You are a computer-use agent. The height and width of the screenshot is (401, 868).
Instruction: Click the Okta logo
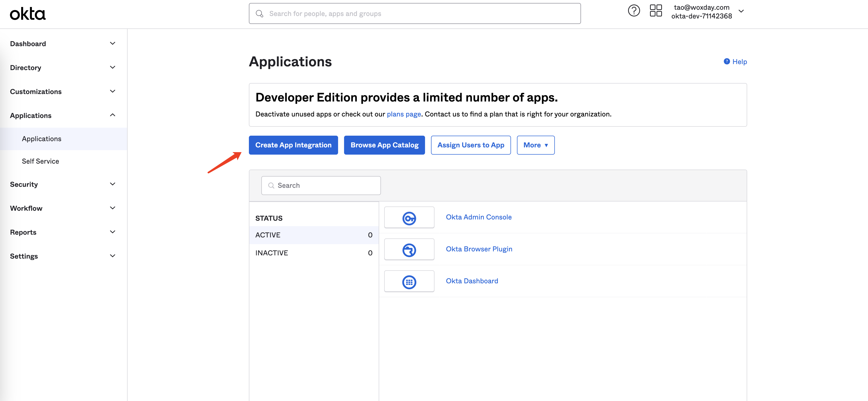click(28, 14)
